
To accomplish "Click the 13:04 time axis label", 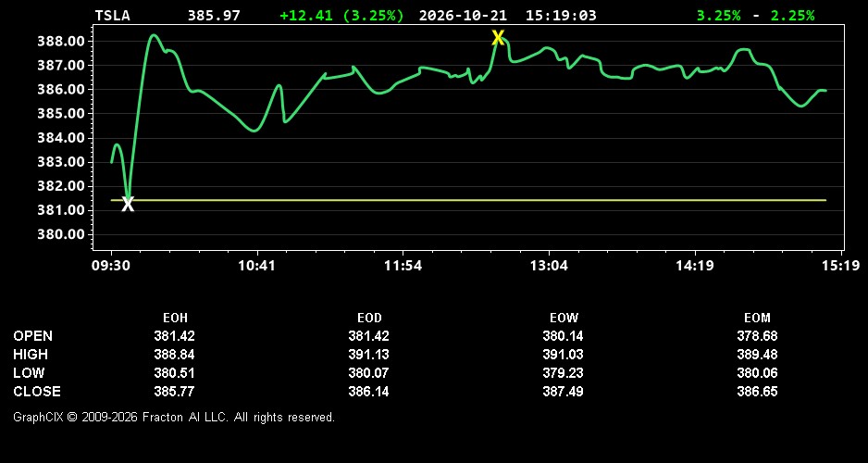I will coord(548,266).
